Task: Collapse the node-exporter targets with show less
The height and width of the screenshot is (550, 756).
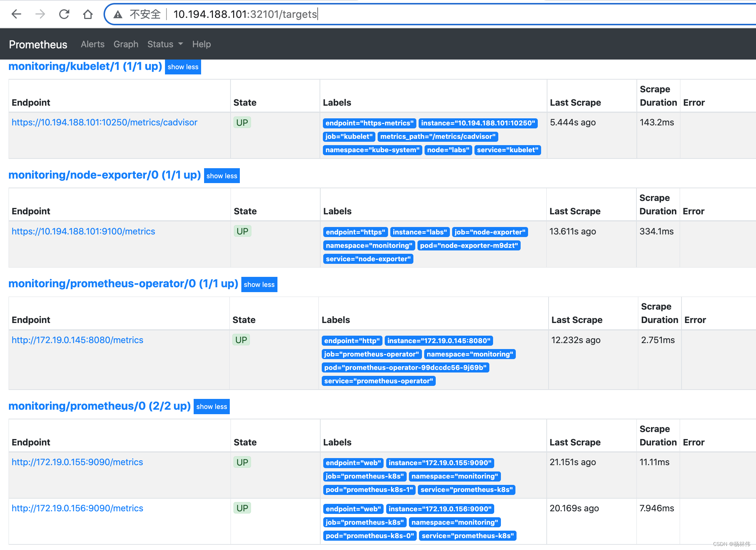Action: pos(222,176)
